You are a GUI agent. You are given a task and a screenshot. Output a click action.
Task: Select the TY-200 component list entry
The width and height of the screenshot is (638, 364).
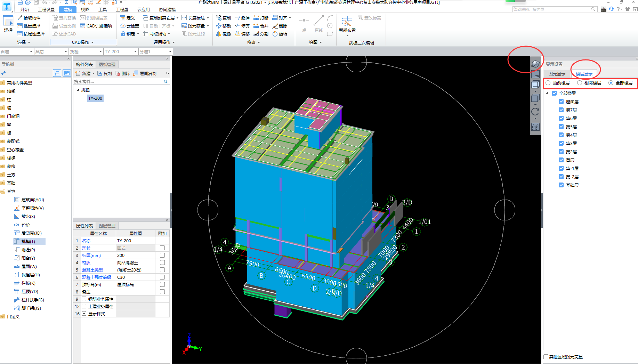95,98
